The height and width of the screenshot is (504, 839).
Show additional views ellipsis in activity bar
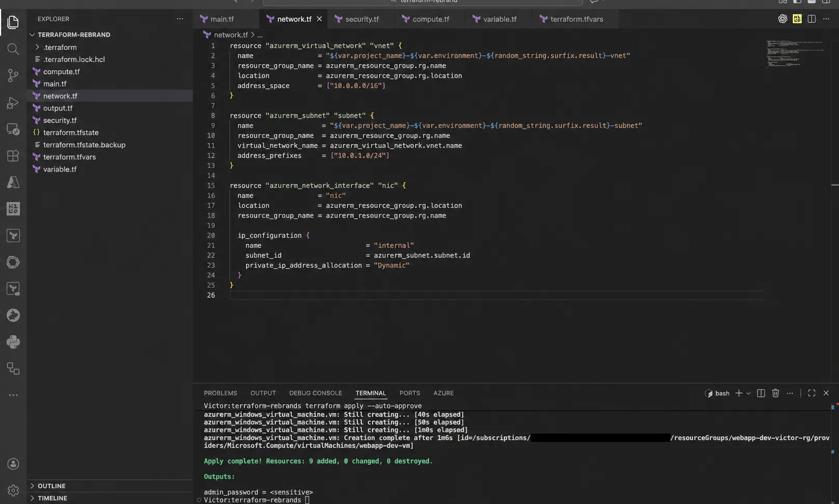(13, 395)
